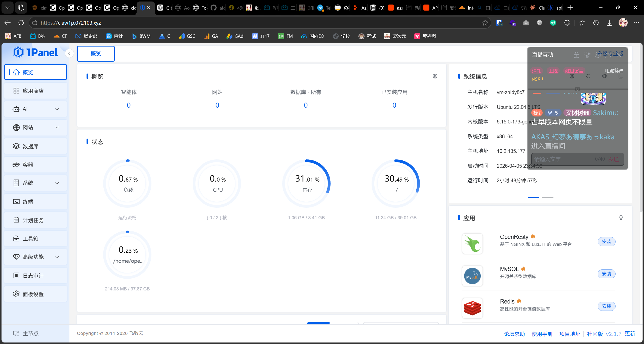This screenshot has height=344, width=644.
Task: Open the 容器 containers sidebar icon
Action: click(16, 165)
